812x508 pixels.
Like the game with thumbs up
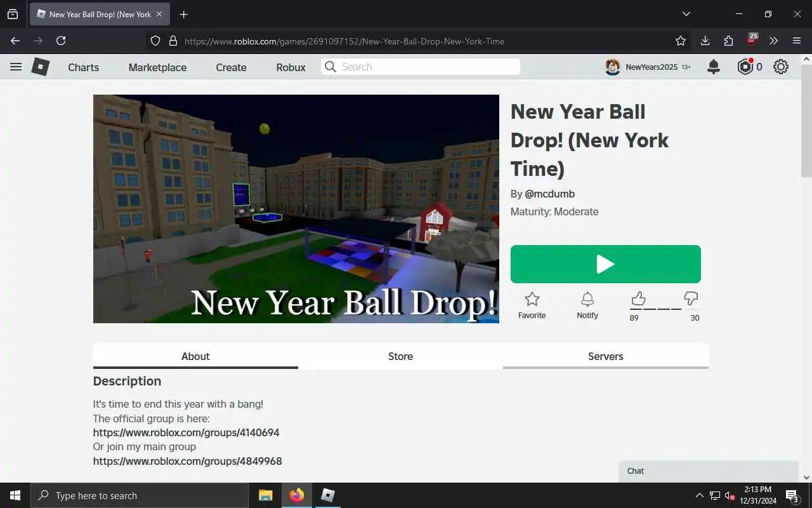tap(638, 298)
